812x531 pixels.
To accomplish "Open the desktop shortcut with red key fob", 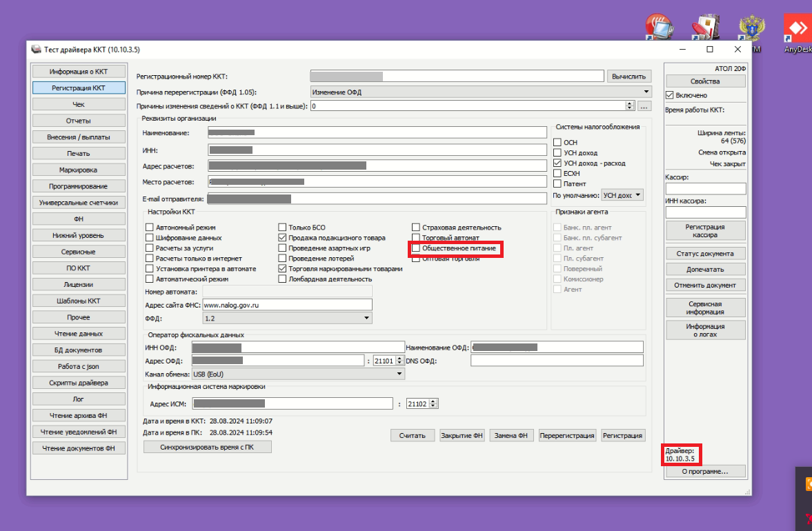I will pyautogui.click(x=705, y=29).
